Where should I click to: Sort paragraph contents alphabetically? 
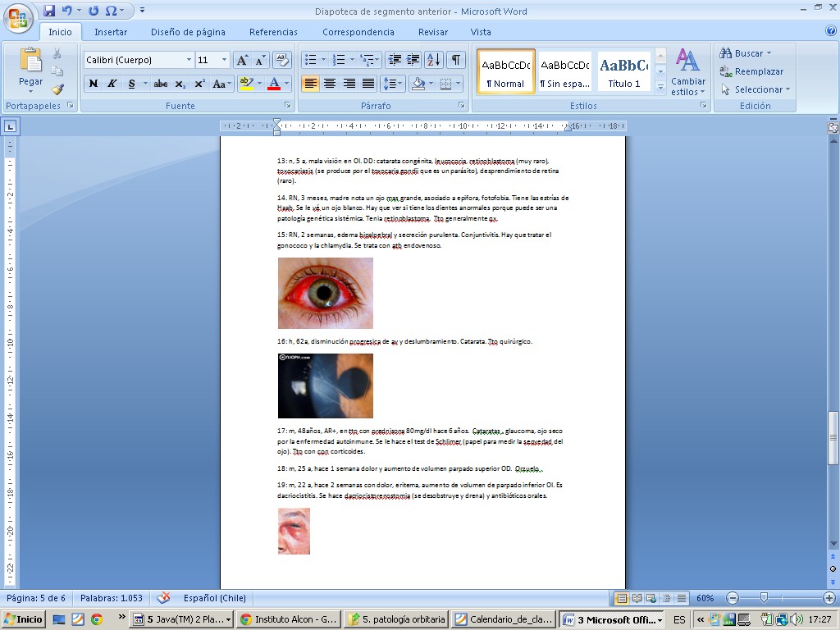tap(434, 60)
